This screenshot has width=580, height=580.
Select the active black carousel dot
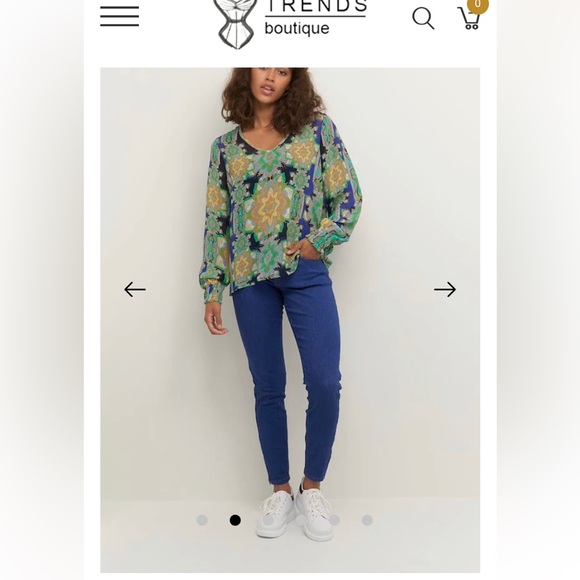235,520
